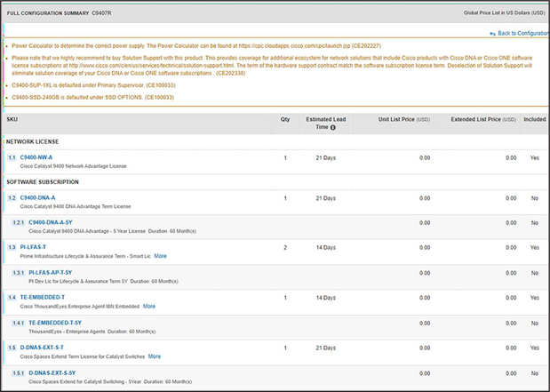The width and height of the screenshot is (550, 392).
Task: Open the TE-EMBEDDED-T SKU link
Action: coord(43,297)
